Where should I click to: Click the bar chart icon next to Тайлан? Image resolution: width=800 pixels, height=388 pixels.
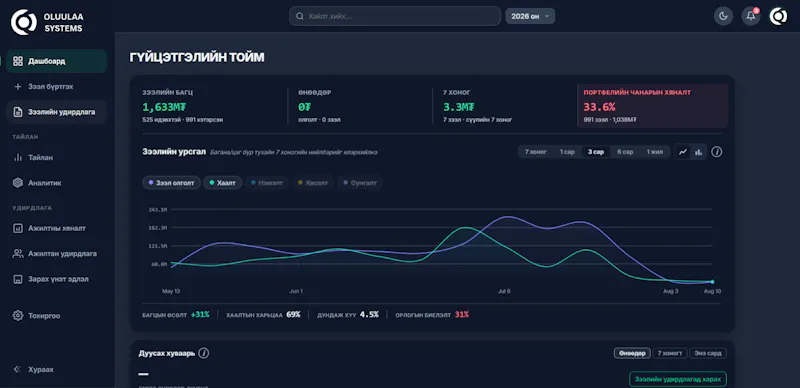tap(18, 157)
